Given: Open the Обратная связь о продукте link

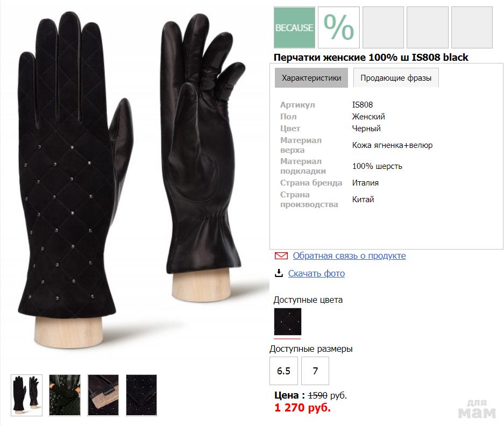Looking at the screenshot, I should [349, 256].
